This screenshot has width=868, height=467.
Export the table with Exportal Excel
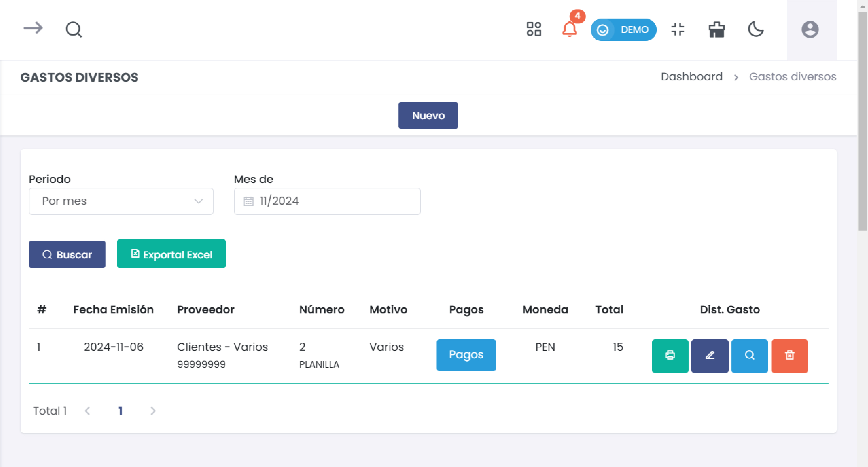171,254
